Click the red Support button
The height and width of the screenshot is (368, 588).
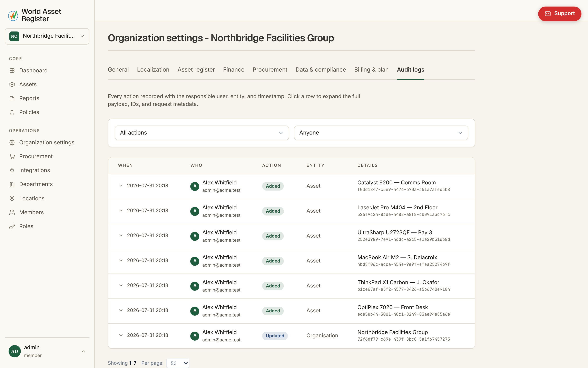point(560,14)
